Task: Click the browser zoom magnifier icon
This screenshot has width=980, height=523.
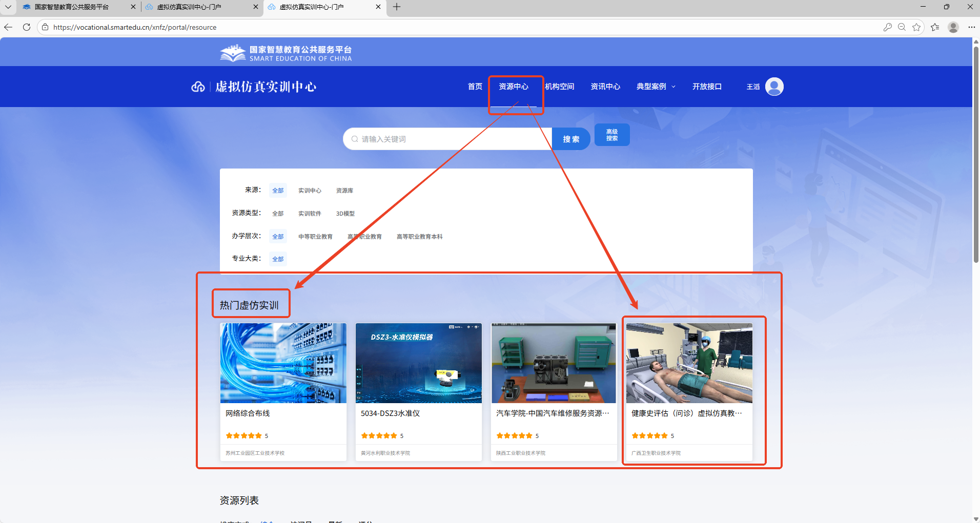Action: coord(902,27)
